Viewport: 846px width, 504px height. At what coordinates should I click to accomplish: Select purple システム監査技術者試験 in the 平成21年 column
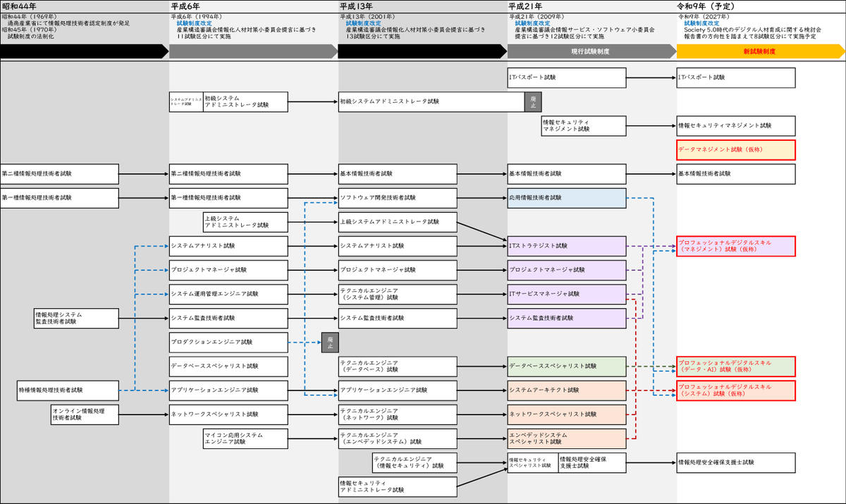point(567,318)
